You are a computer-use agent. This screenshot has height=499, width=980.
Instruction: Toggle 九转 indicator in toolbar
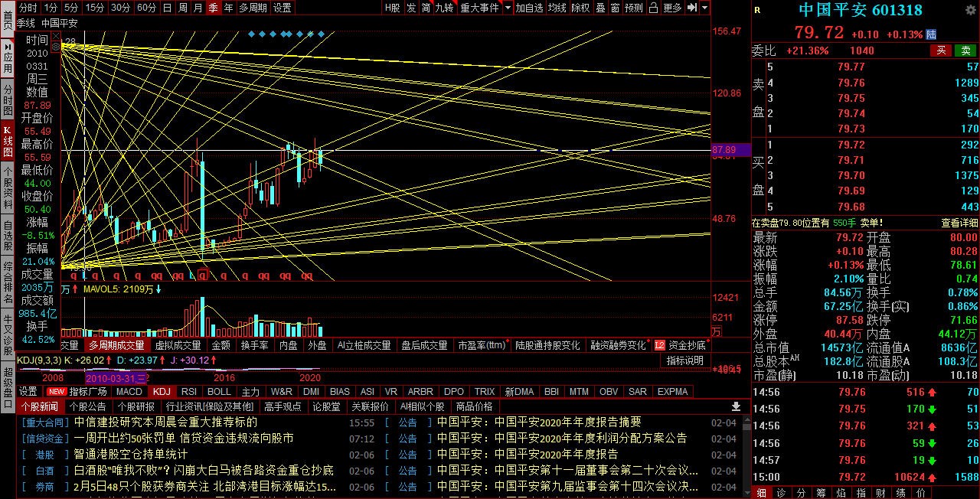(x=444, y=8)
